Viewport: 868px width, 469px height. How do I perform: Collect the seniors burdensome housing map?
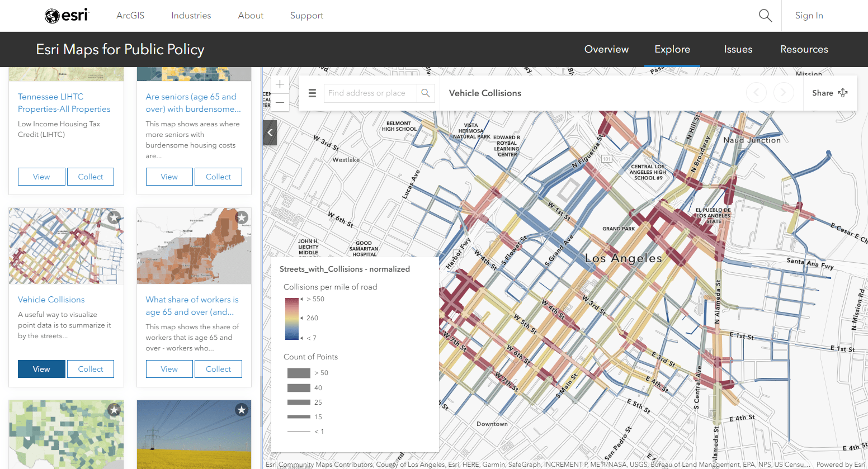point(218,177)
